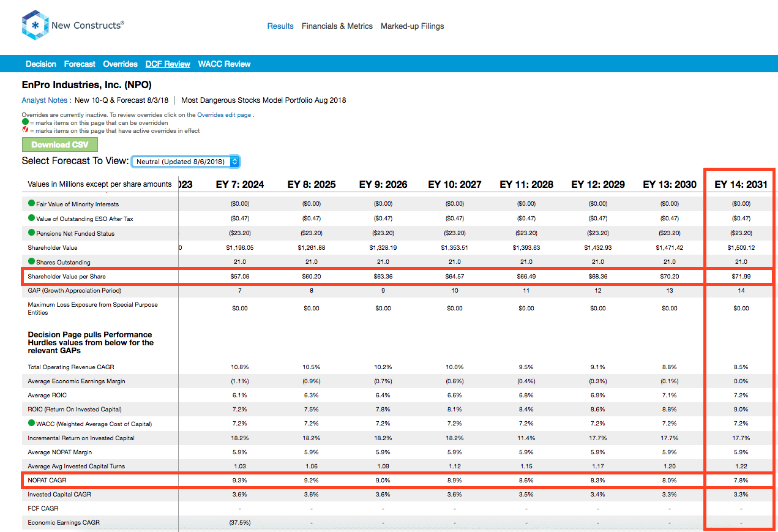
Task: Click the ROIC (Return On Invested Capital) label
Action: (75, 409)
